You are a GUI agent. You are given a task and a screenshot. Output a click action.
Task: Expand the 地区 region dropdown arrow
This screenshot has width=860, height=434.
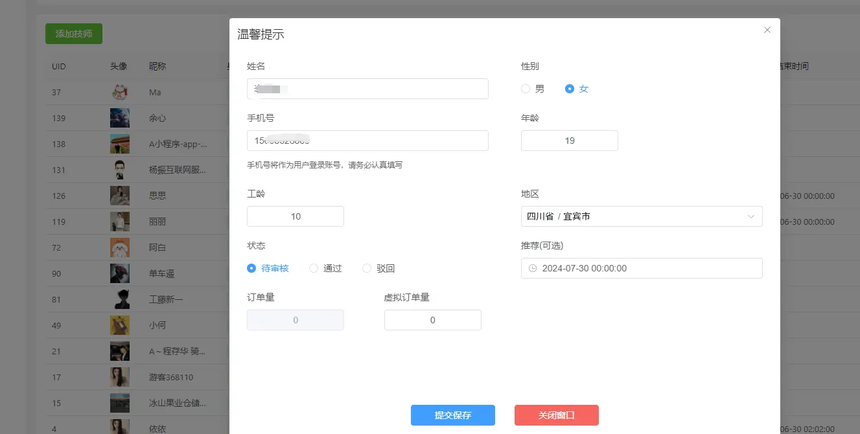pos(750,216)
